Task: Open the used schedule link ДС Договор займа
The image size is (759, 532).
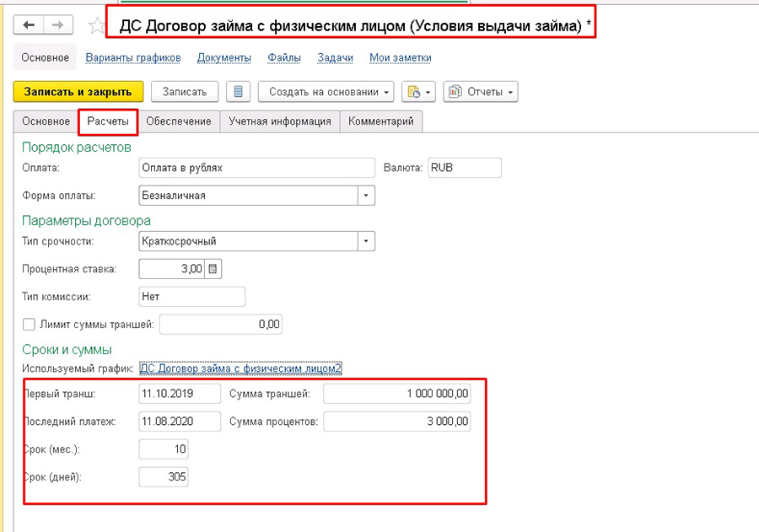Action: click(240, 368)
